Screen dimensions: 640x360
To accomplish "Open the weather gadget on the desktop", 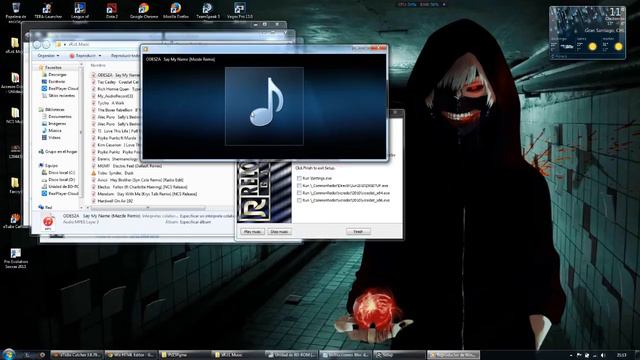I will [587, 33].
